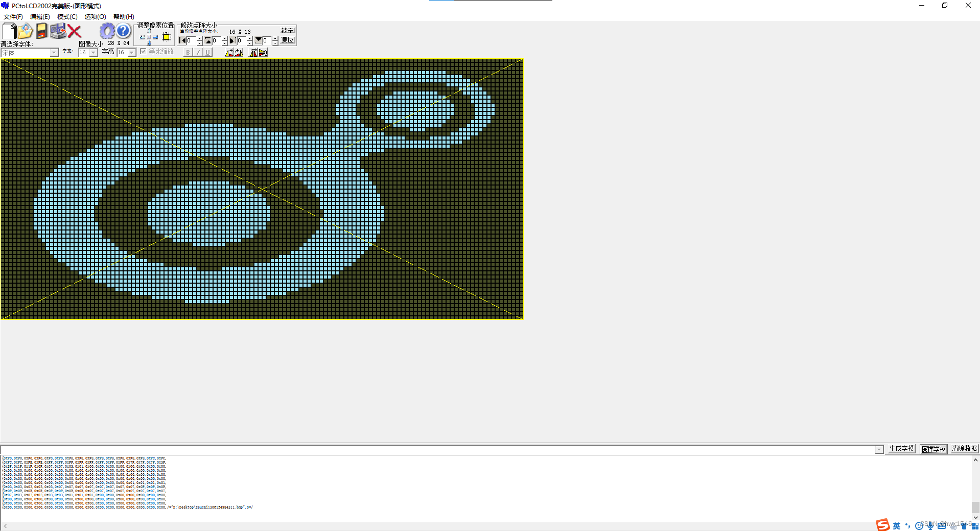Click the right-edge matrix resize icon
Screen dimensions: 980x531
point(232,40)
